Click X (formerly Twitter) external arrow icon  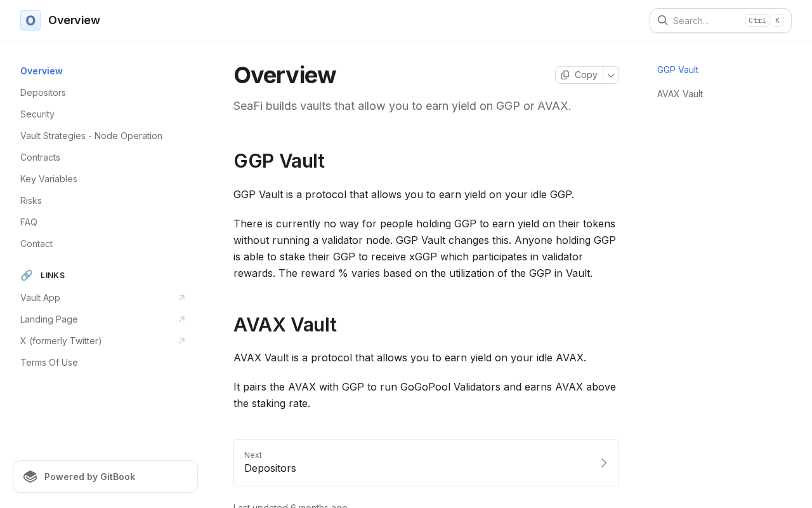(181, 341)
